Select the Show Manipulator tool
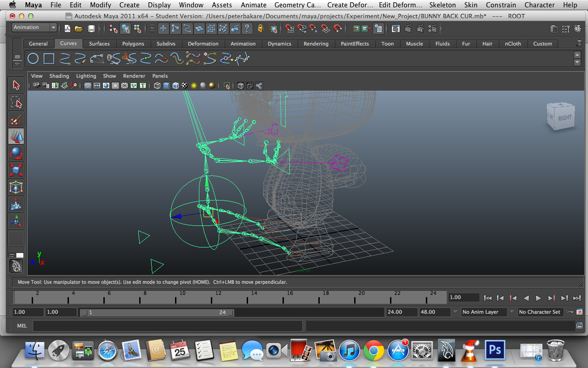 [16, 222]
